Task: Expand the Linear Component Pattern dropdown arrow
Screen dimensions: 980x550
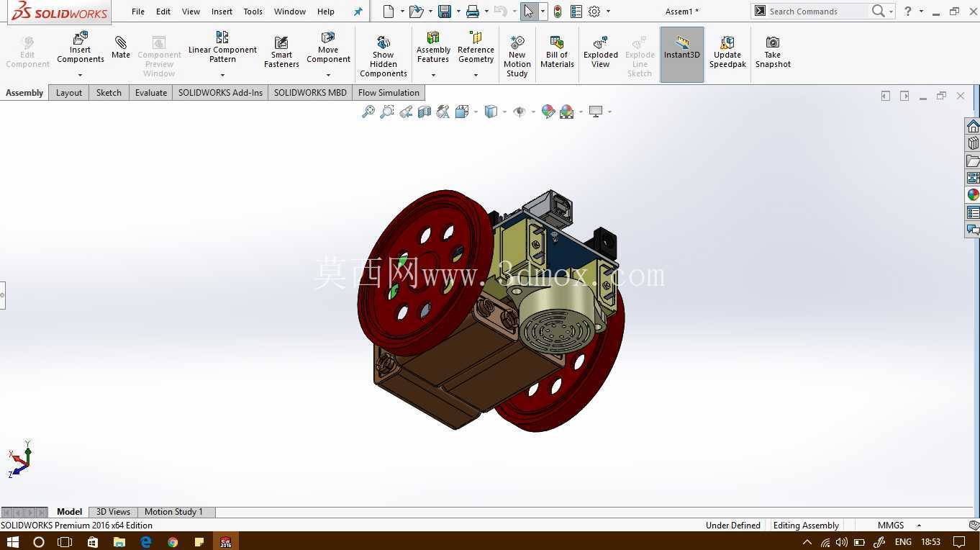Action: pyautogui.click(x=222, y=75)
